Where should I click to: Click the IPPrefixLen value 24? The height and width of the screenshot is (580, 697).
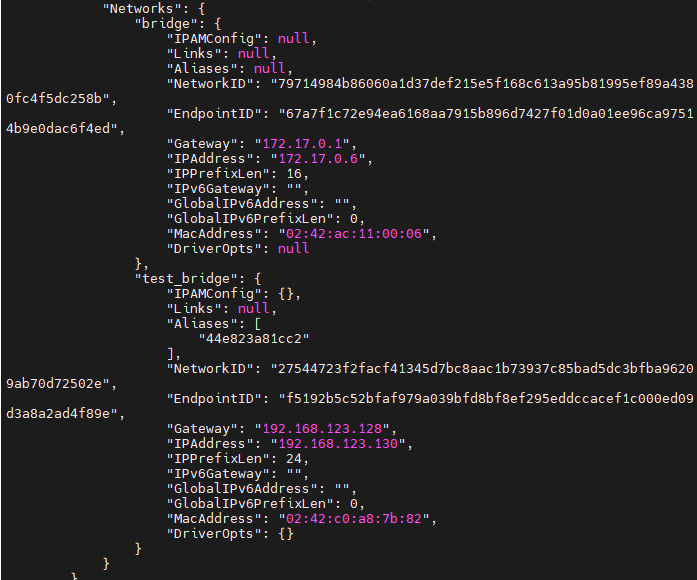click(x=294, y=459)
